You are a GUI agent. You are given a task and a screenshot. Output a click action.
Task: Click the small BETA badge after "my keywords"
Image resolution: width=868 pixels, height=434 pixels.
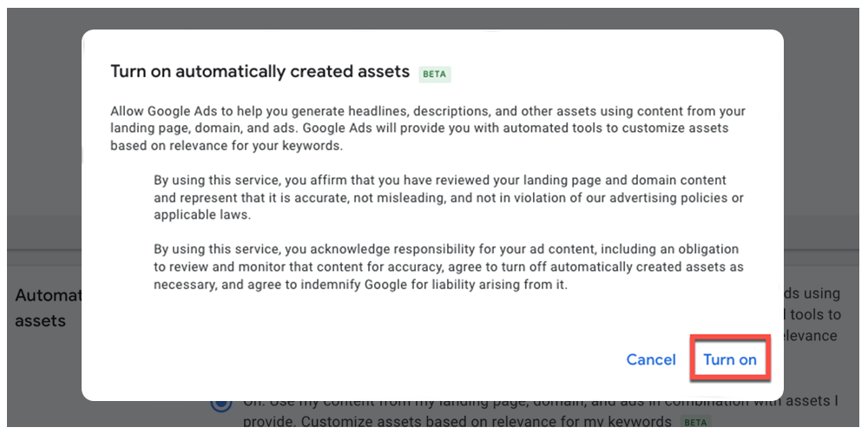tap(694, 423)
